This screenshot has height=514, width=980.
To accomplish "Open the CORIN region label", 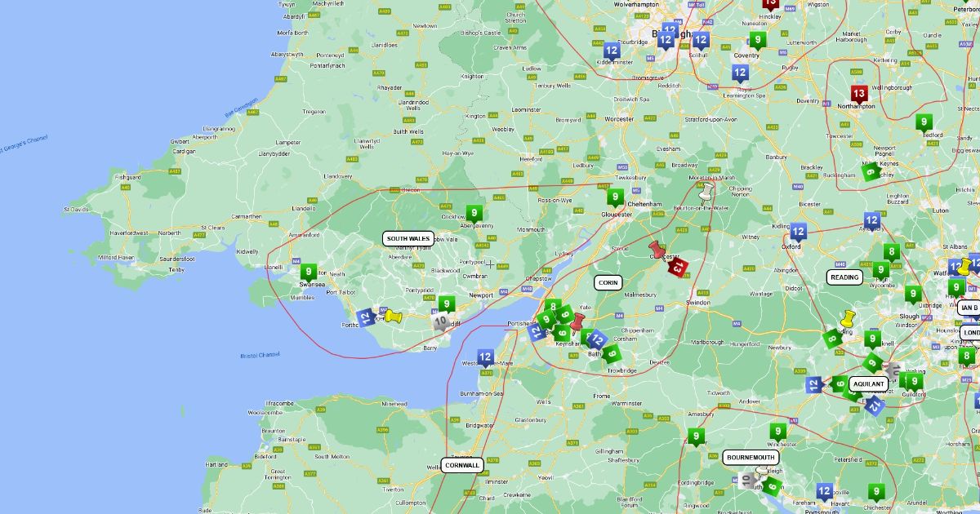I will (608, 282).
